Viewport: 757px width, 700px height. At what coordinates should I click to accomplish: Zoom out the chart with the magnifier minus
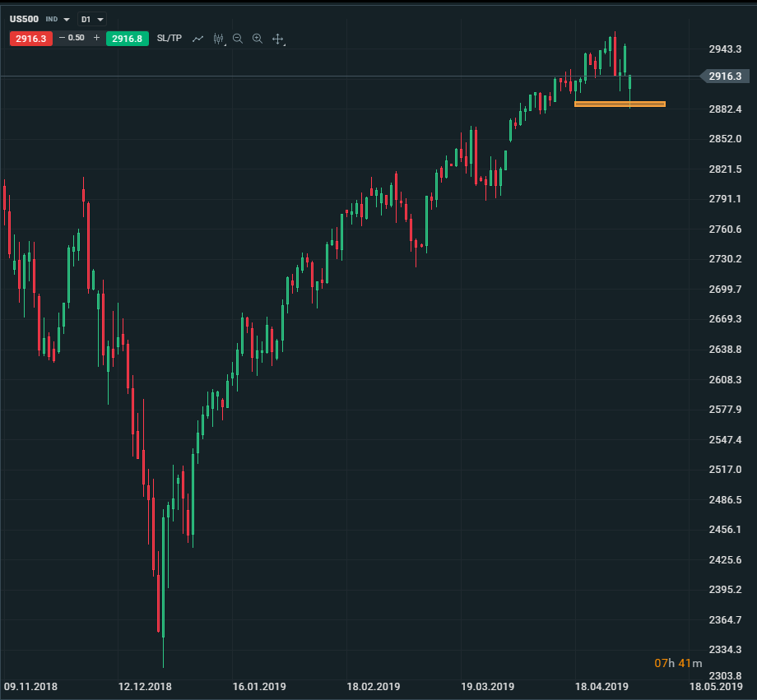click(238, 38)
